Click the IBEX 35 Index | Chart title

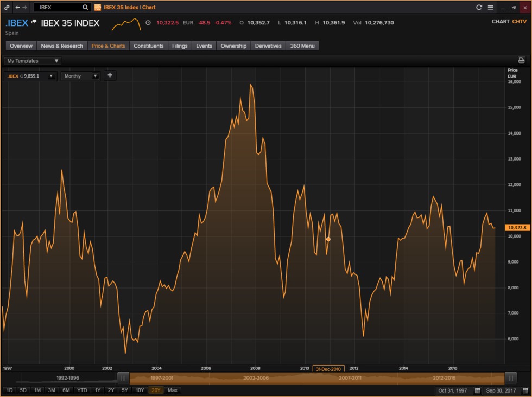(x=130, y=7)
